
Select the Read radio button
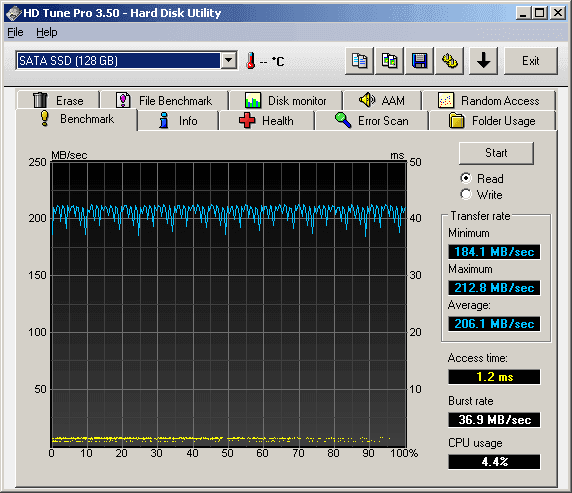click(466, 178)
